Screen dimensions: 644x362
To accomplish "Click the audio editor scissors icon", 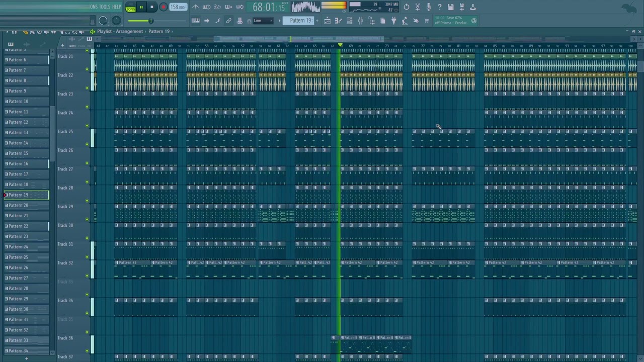I will (x=418, y=7).
